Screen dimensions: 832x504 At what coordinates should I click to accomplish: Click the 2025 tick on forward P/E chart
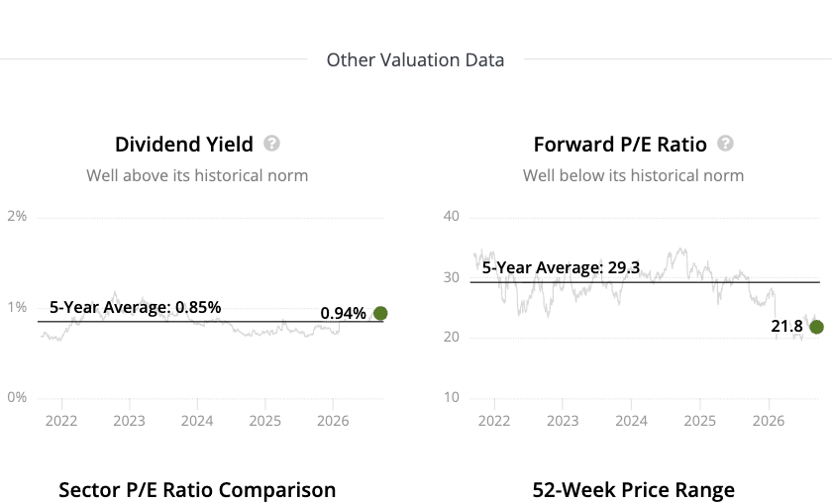pos(699,421)
